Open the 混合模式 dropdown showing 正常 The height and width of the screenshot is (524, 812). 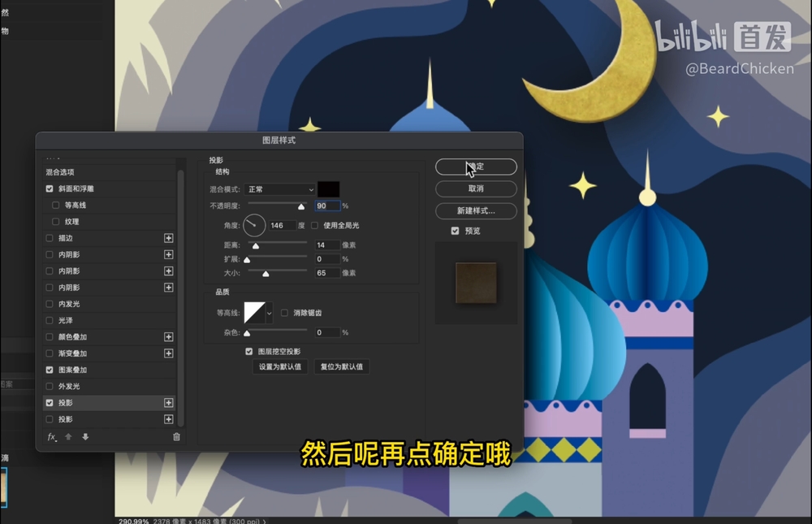click(279, 190)
